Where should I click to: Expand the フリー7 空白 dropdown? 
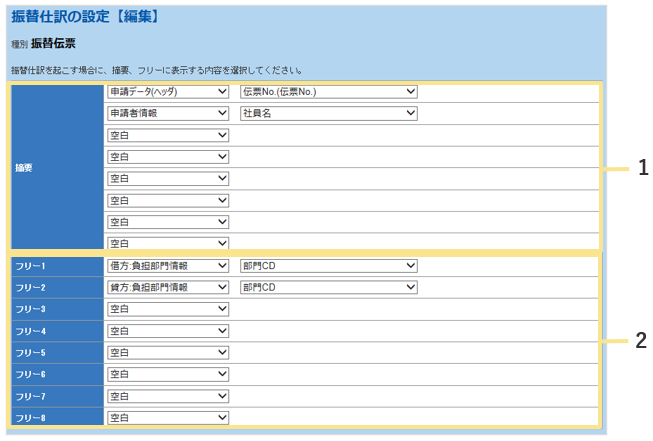[168, 396]
